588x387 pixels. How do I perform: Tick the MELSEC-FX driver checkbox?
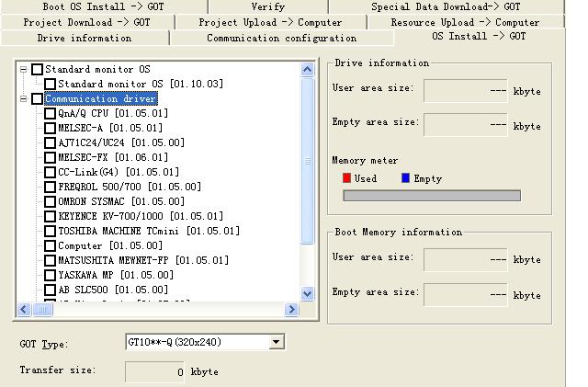pos(50,157)
